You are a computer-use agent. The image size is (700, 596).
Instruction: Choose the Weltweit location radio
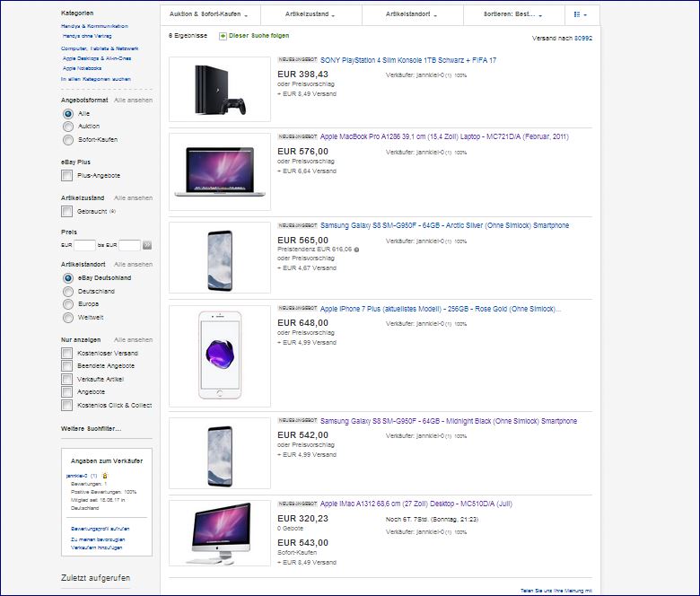(68, 318)
